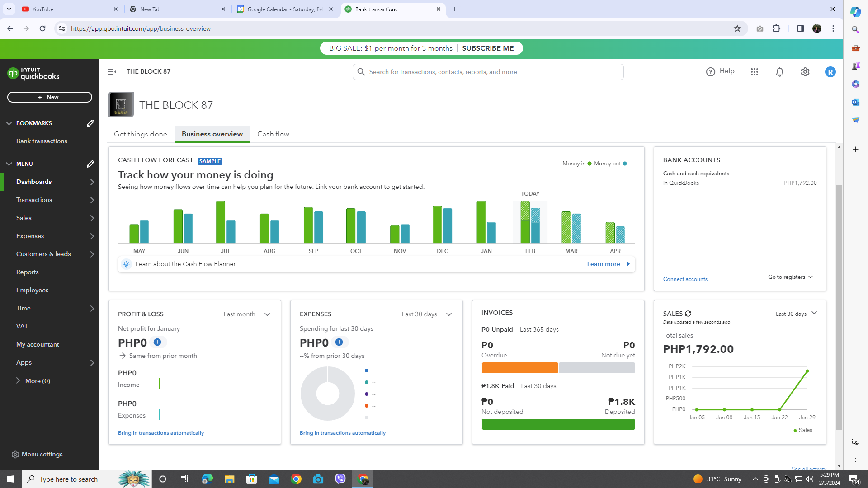Focus Windows taskbar search box

tap(86, 479)
